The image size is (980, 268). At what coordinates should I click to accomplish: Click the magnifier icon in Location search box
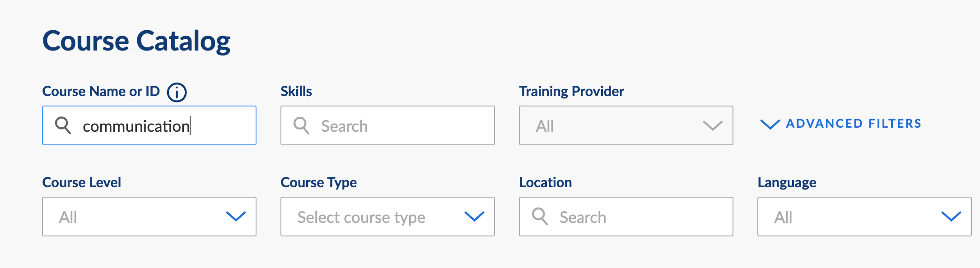coord(540,216)
